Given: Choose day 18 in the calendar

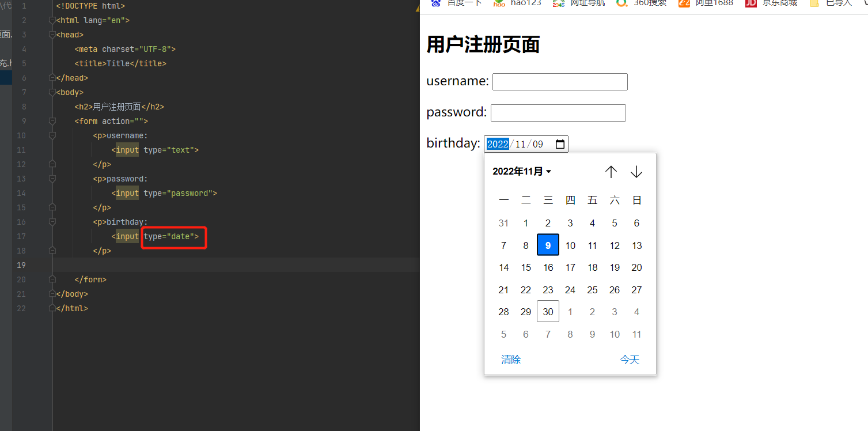Looking at the screenshot, I should [593, 267].
